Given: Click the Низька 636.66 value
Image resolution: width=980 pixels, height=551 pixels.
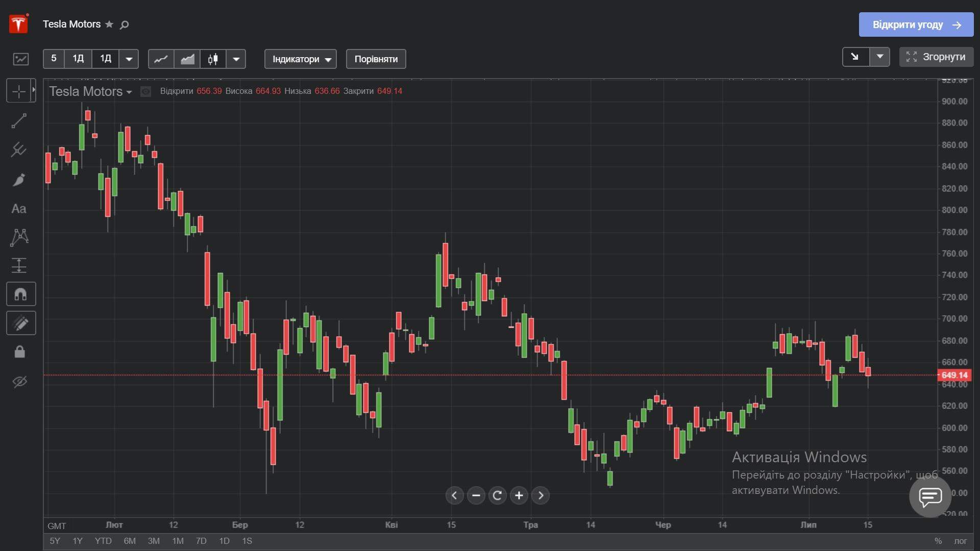Looking at the screenshot, I should [x=327, y=91].
